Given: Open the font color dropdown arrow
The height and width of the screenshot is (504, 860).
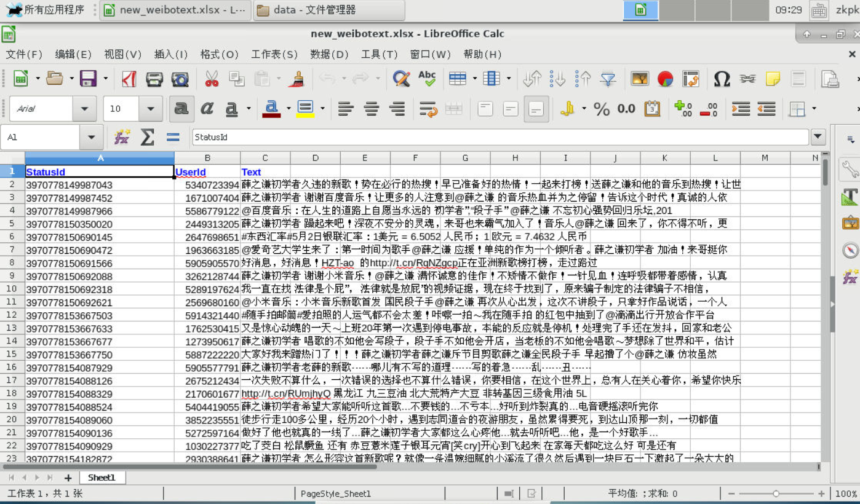Looking at the screenshot, I should point(289,109).
